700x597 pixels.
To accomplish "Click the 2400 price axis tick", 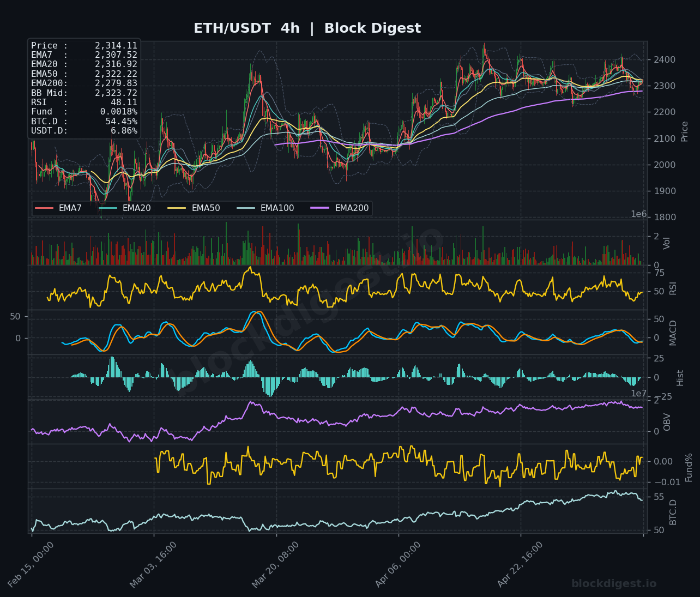I will click(x=665, y=59).
